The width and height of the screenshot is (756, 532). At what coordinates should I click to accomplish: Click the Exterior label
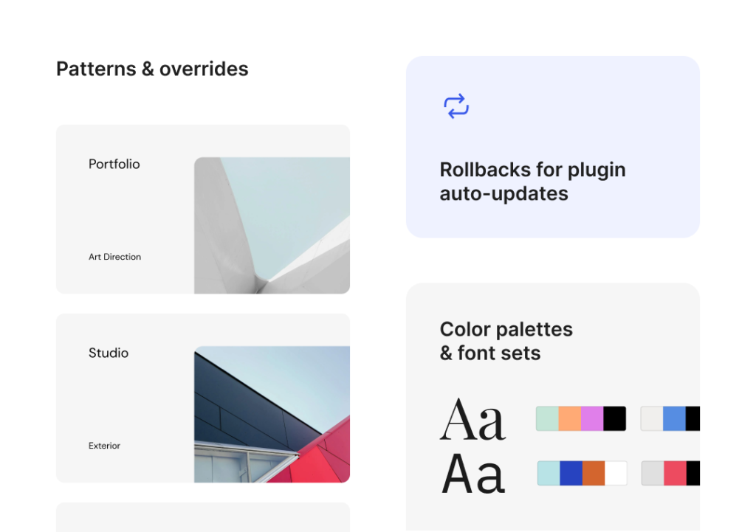tap(104, 446)
